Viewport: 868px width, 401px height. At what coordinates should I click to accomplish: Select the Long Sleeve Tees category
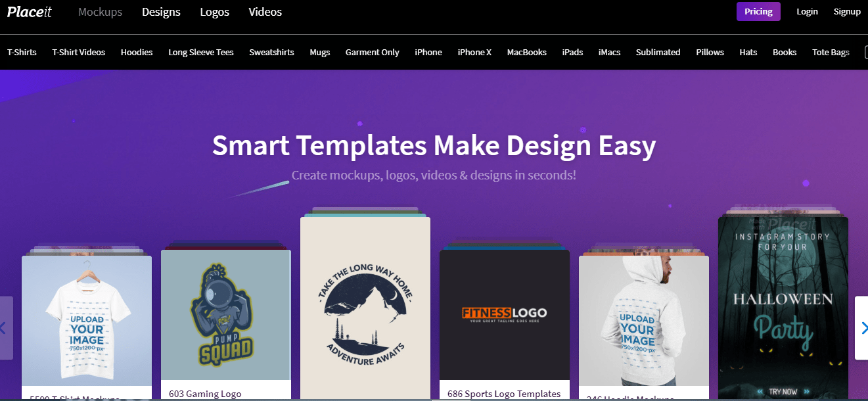click(201, 53)
